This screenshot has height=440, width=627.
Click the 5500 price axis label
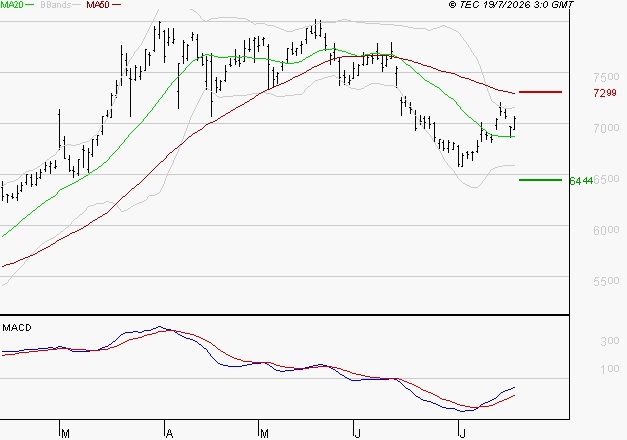tap(606, 281)
